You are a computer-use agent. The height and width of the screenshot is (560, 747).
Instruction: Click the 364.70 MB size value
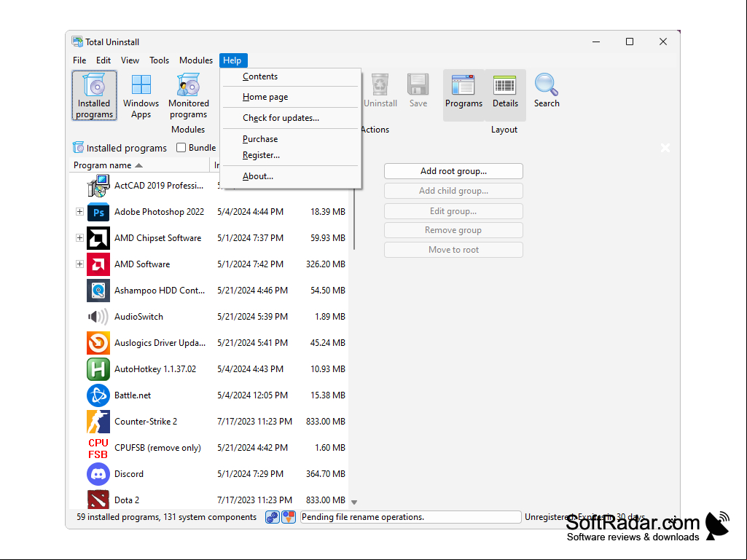point(325,474)
